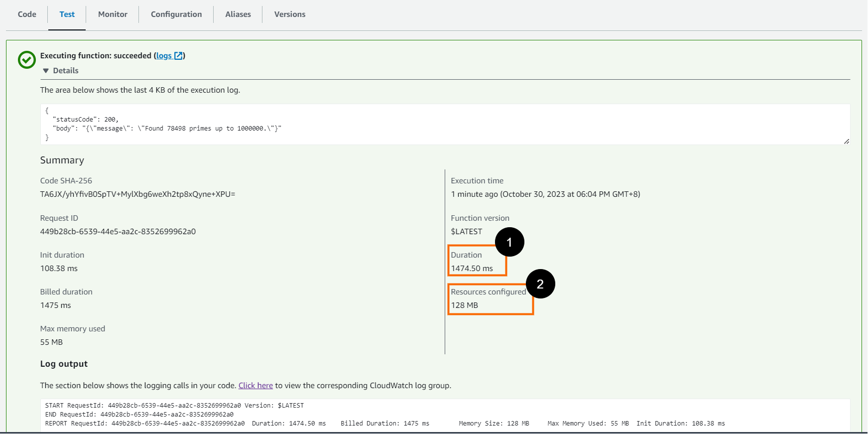This screenshot has height=434, width=868.
Task: Open the Monitor tab
Action: pos(113,14)
